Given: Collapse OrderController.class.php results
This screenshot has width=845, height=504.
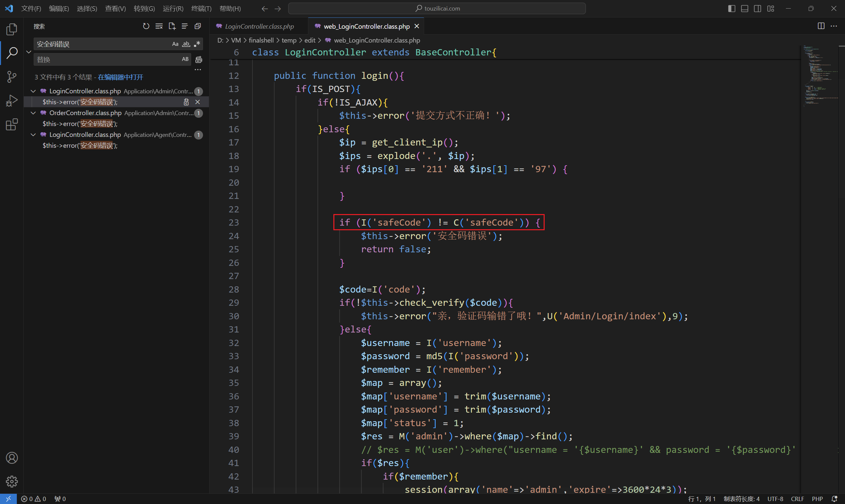Looking at the screenshot, I should pos(33,113).
